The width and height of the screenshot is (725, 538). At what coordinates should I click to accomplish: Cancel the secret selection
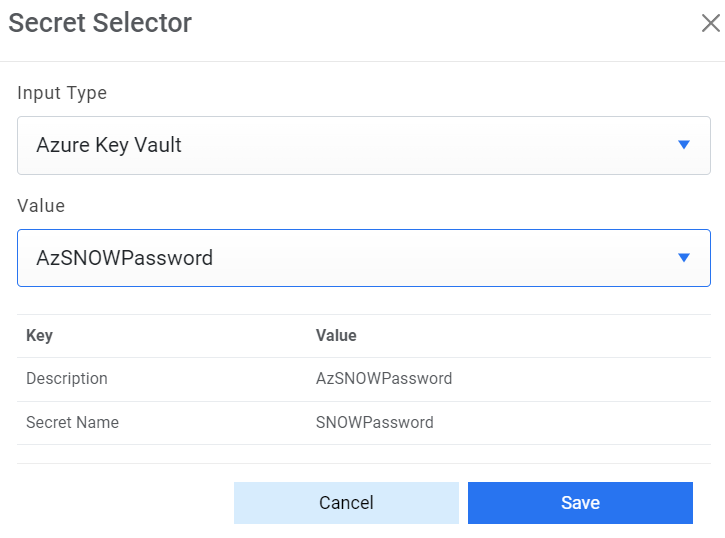point(346,503)
